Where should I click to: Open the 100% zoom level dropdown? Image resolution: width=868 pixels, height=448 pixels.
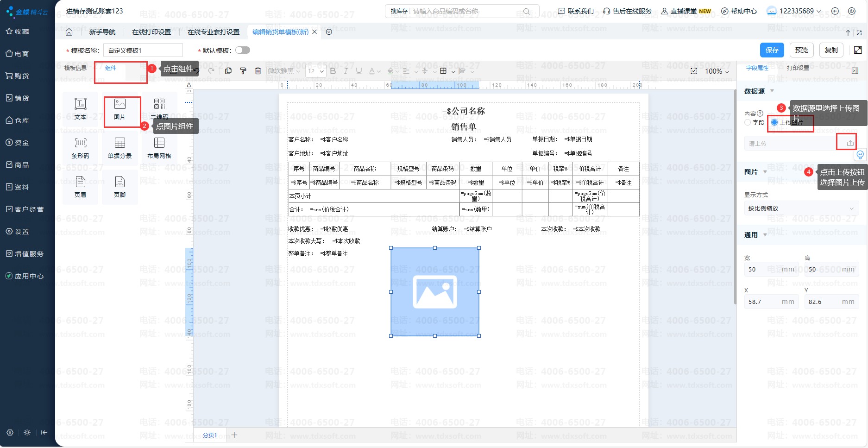[x=717, y=71]
